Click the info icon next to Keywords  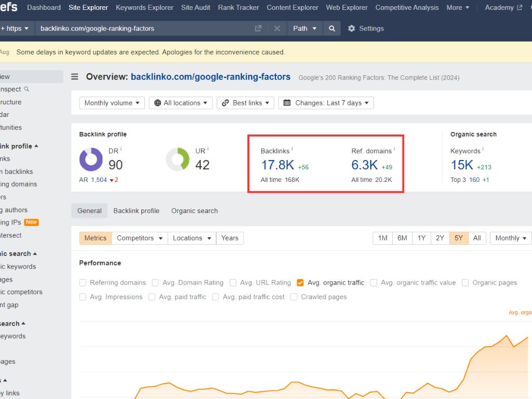[483, 150]
